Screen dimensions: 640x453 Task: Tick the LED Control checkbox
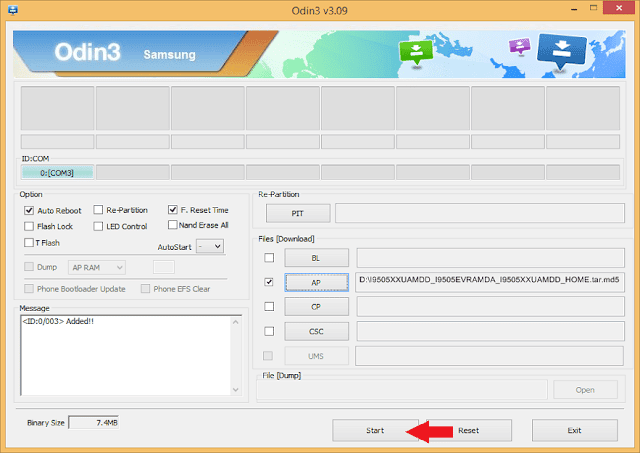tap(98, 226)
